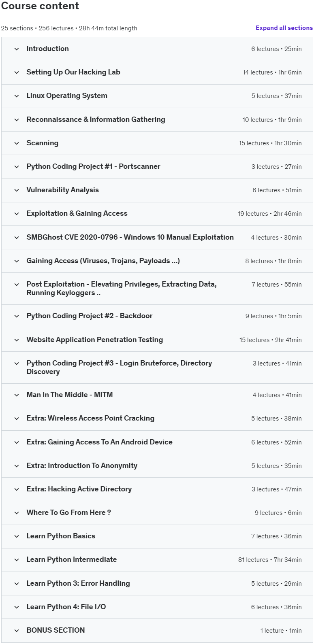Open the Introduction section title
314x644 pixels.
click(47, 49)
